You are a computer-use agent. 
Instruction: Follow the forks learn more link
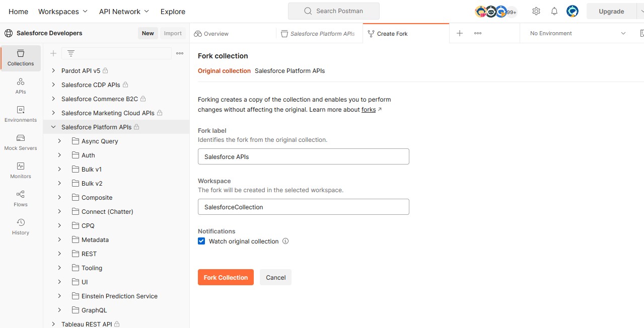click(x=369, y=109)
